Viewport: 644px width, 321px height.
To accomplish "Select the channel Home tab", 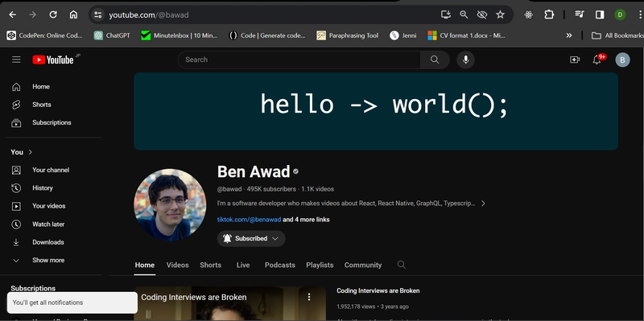I will [145, 265].
